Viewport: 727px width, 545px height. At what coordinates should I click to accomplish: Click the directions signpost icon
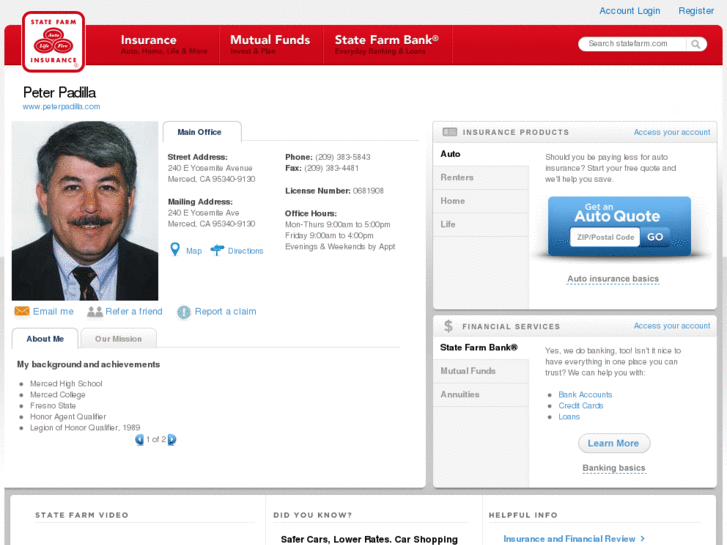[x=217, y=250]
